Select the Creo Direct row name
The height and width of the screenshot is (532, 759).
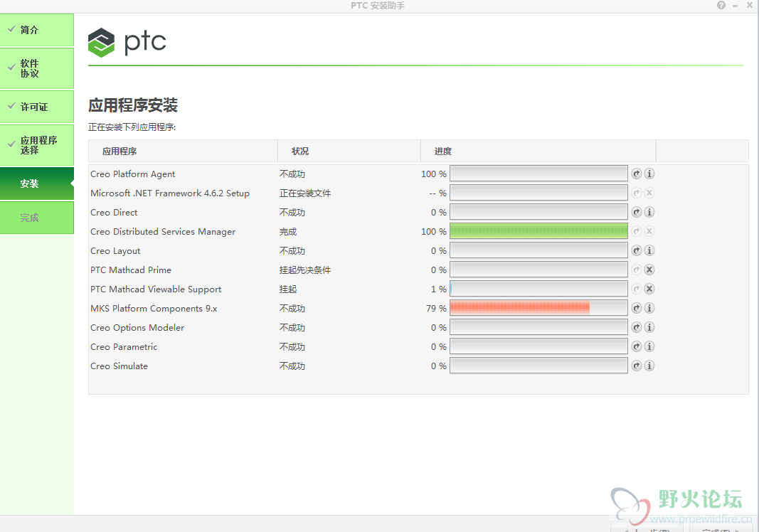tap(114, 213)
